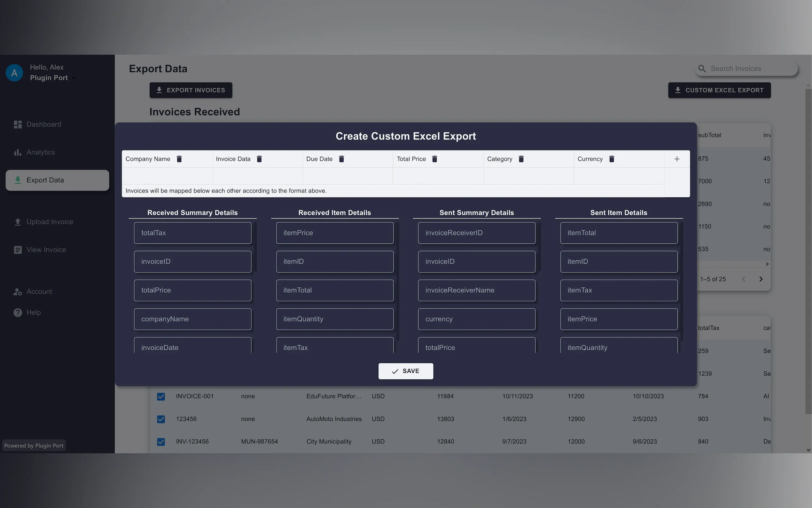Uncheck the INVOICE-001 row checkbox

(161, 396)
